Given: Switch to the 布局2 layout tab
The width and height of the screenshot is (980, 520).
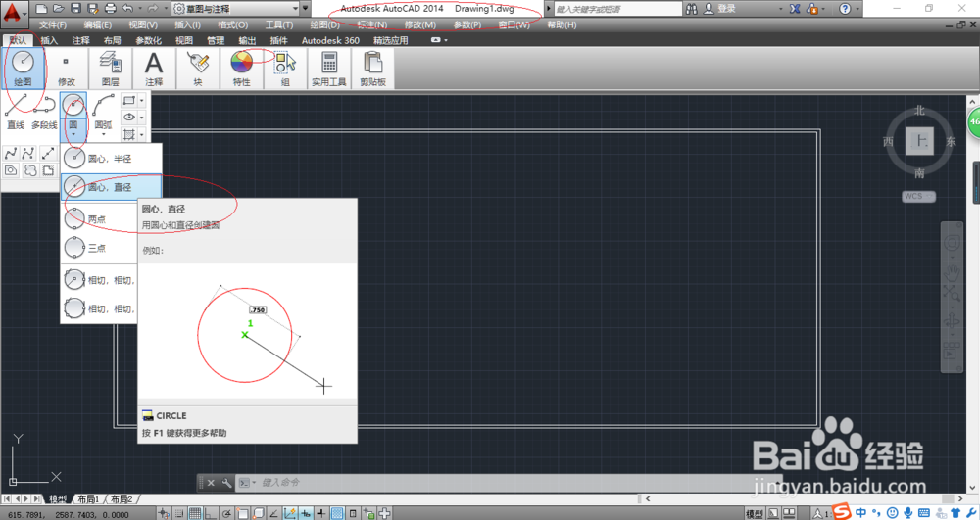Looking at the screenshot, I should 122,499.
